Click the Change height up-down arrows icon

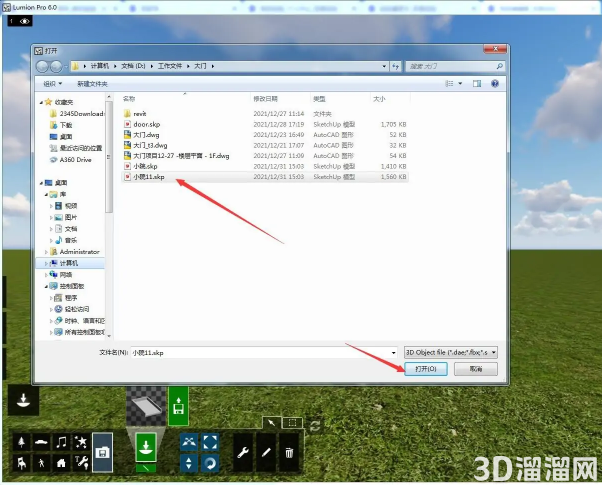189,463
